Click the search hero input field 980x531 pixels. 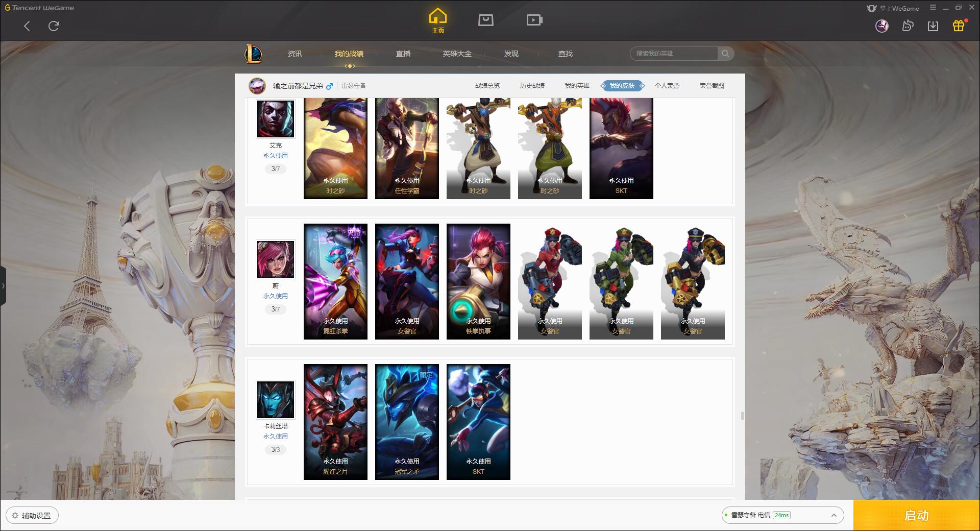tap(674, 54)
